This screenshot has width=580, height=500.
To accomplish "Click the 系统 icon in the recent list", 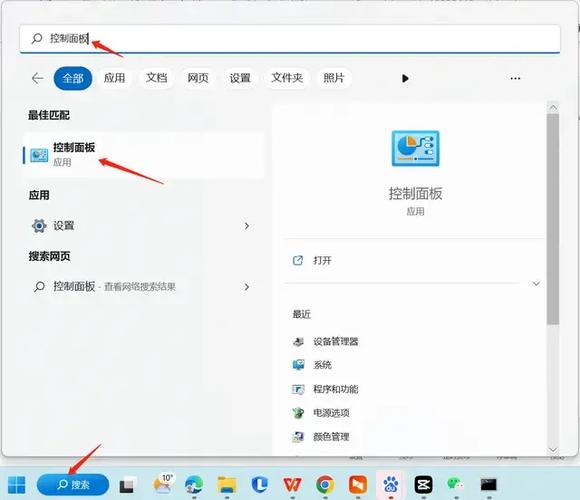I will [298, 365].
